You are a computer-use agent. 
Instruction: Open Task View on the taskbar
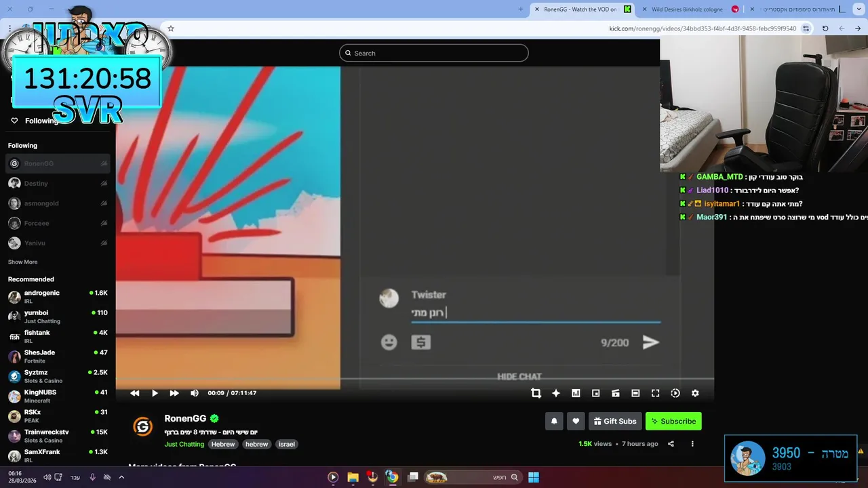coord(413,477)
